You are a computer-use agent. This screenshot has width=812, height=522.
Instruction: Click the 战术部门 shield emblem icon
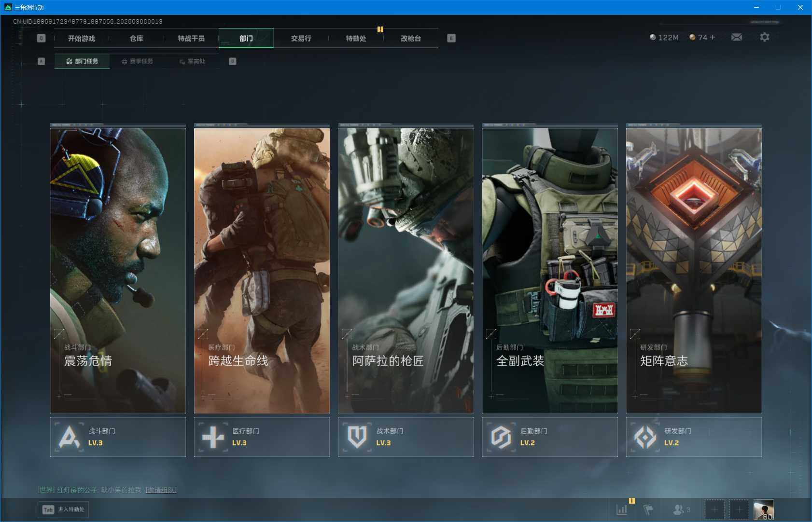coord(357,437)
